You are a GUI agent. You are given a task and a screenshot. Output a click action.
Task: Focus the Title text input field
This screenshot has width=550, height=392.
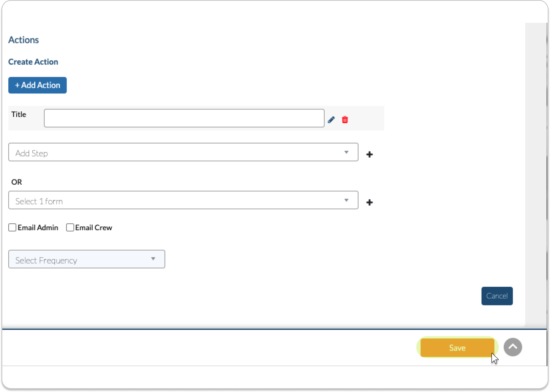tap(184, 118)
